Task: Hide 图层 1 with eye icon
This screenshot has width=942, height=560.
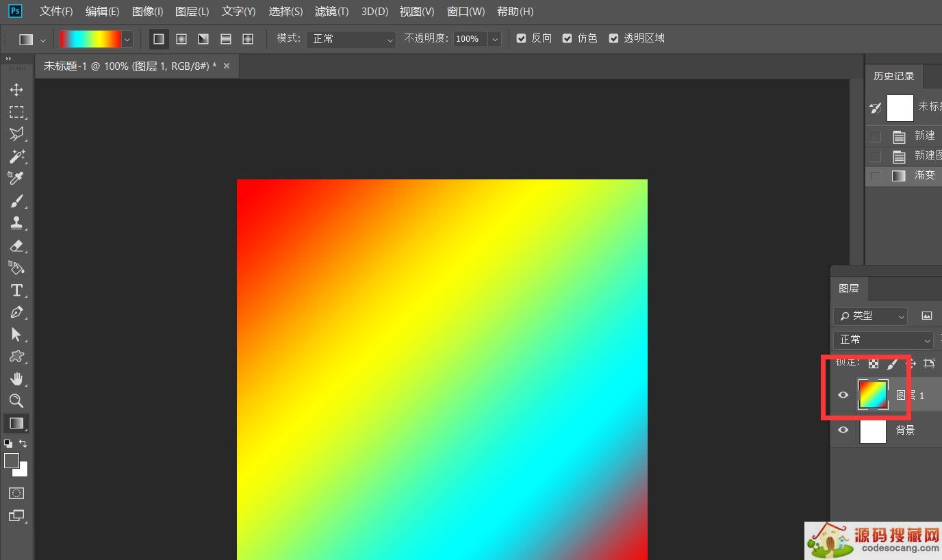Action: pos(843,395)
